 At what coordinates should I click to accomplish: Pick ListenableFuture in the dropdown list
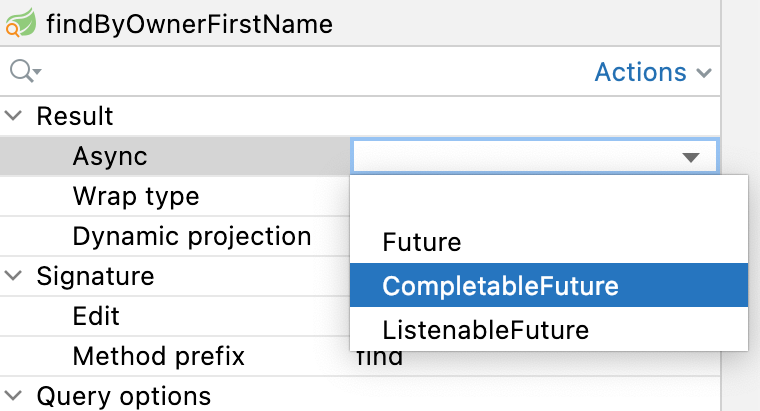tap(486, 329)
